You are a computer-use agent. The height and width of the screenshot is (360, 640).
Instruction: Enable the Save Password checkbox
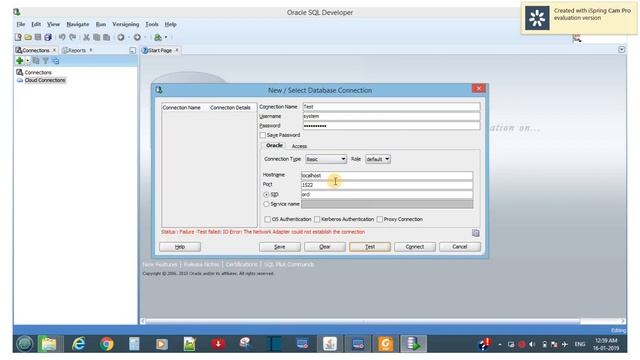point(263,135)
